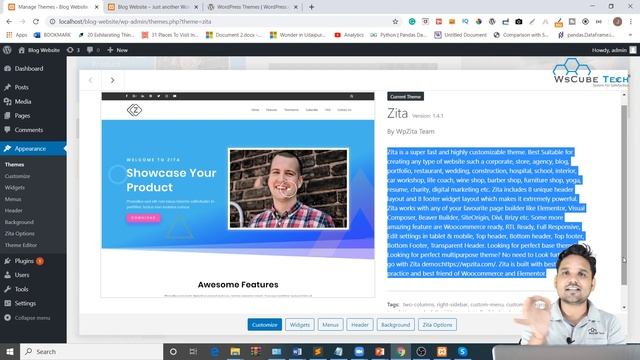Open the Windows Start menu
This screenshot has height=360, width=640.
tap(10, 351)
